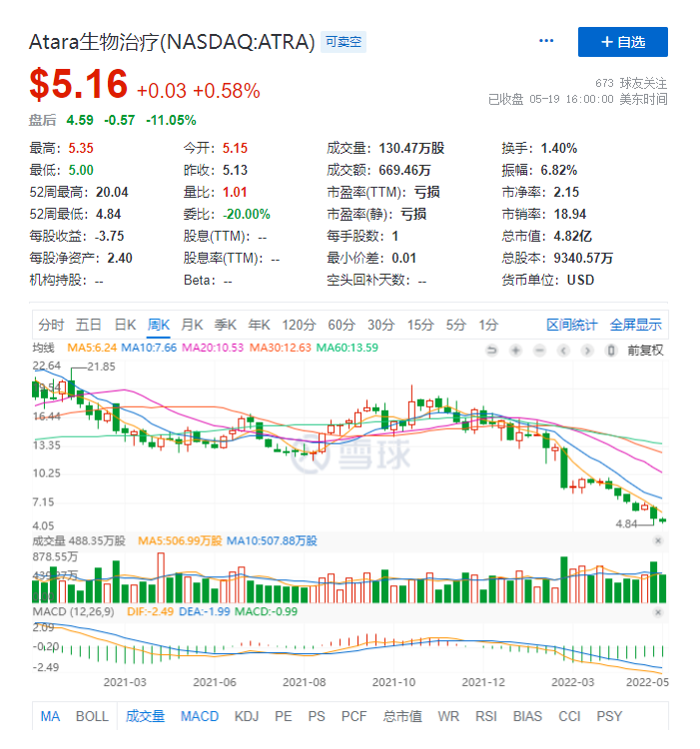Click the MA5:6.24 moving average label

tap(92, 348)
